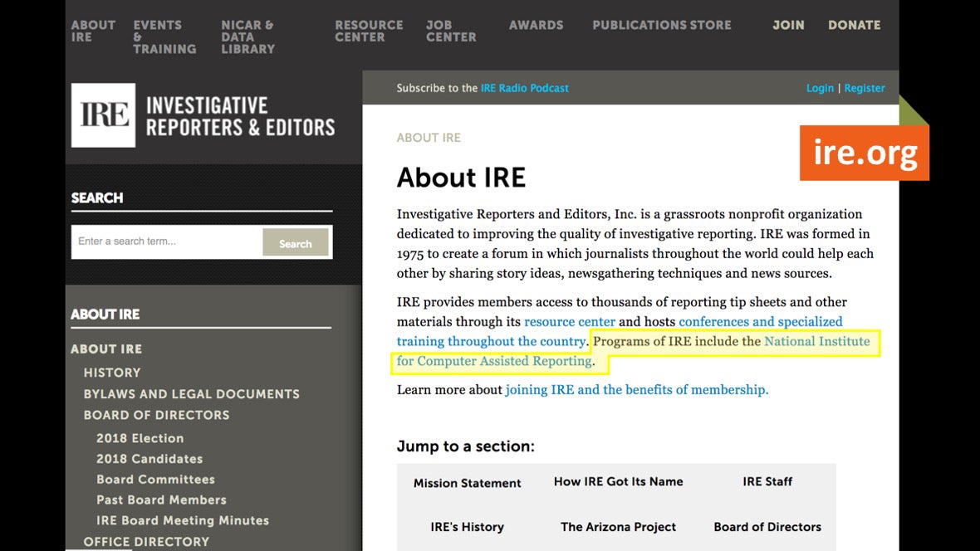980x551 pixels.
Task: Open the About IRE top menu
Action: pos(93,32)
